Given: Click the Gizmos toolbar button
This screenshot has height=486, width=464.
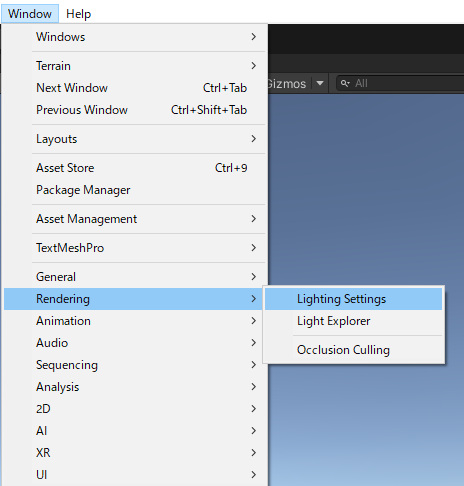Looking at the screenshot, I should tap(287, 84).
